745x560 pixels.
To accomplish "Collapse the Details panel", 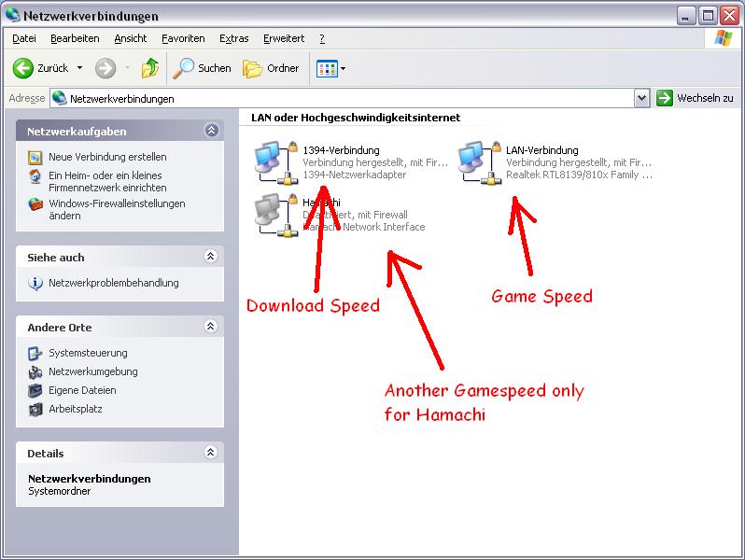I will coord(211,454).
